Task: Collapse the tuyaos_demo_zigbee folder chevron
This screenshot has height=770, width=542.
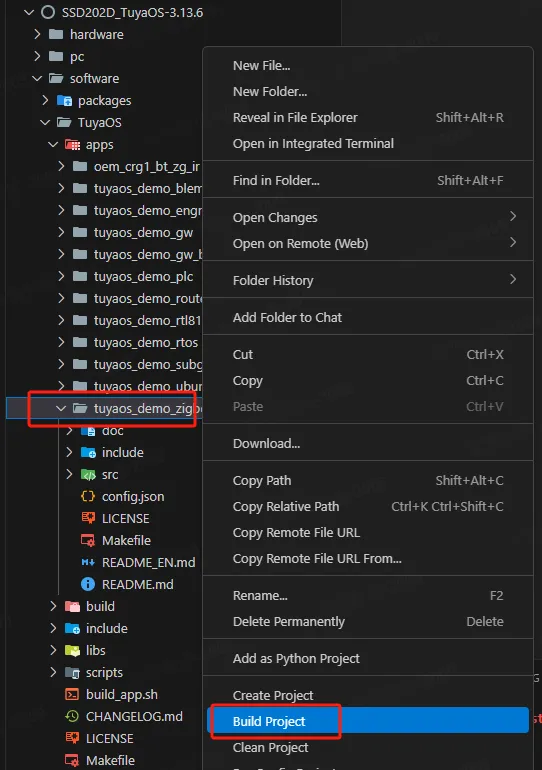Action: 61,408
